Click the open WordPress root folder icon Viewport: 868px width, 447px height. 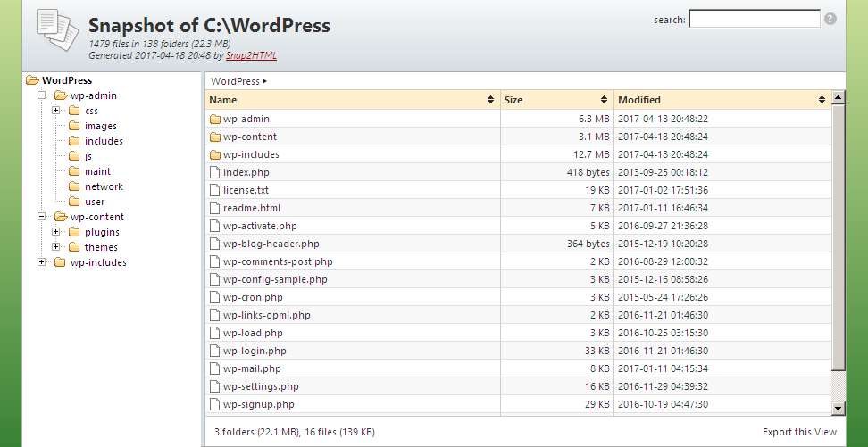coord(33,80)
